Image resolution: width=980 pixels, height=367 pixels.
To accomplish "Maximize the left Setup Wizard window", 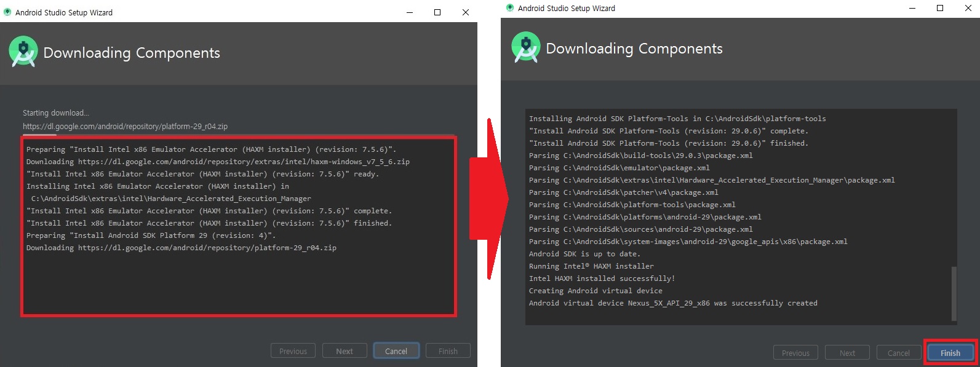I will pyautogui.click(x=437, y=12).
